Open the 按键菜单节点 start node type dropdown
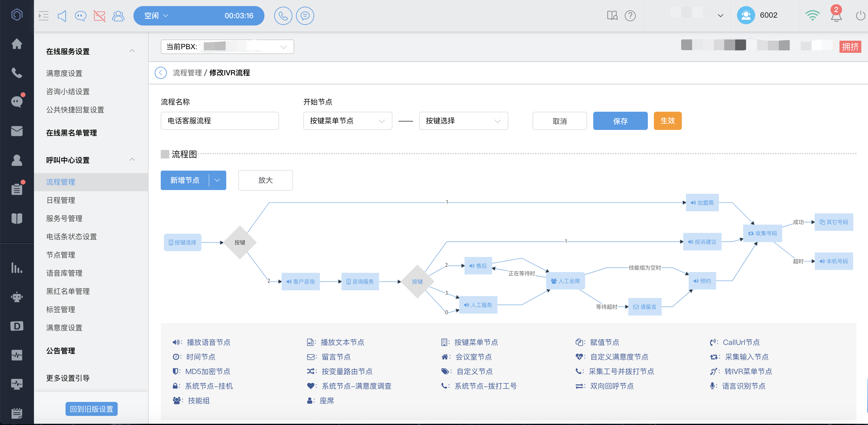The width and height of the screenshot is (868, 425). coord(348,121)
